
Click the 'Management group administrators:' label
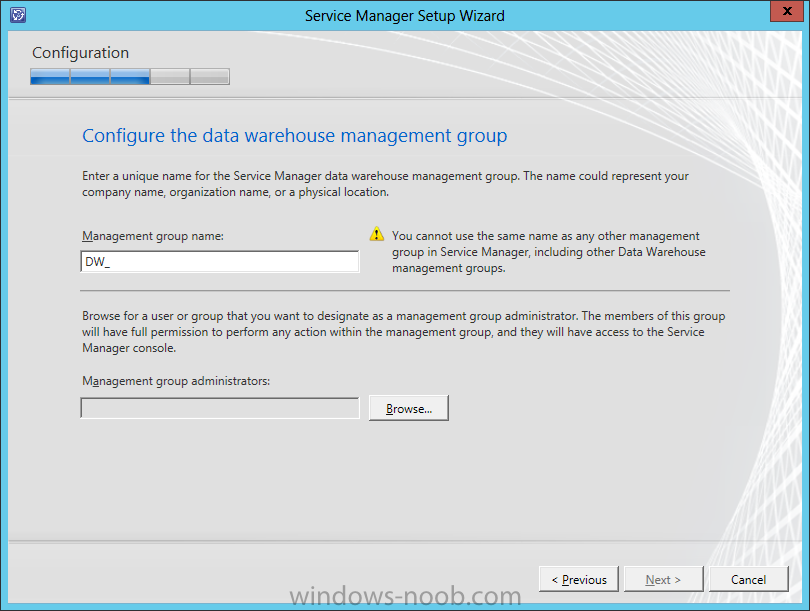(x=176, y=381)
